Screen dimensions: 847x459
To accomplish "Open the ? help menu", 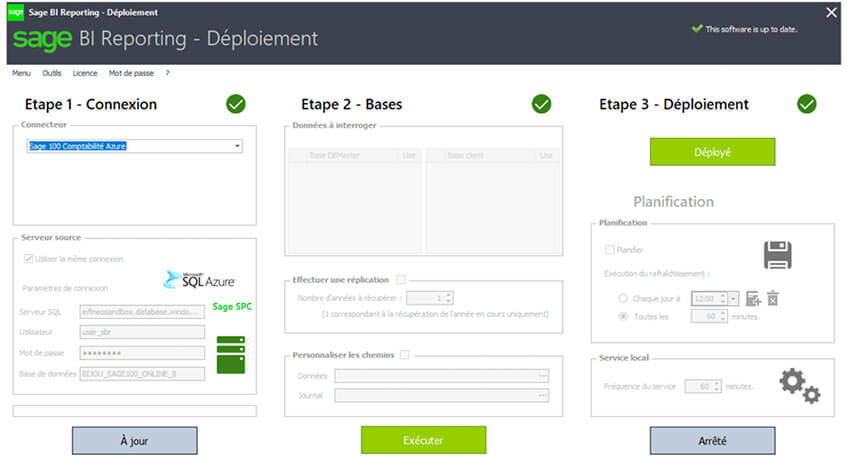I will [x=167, y=73].
